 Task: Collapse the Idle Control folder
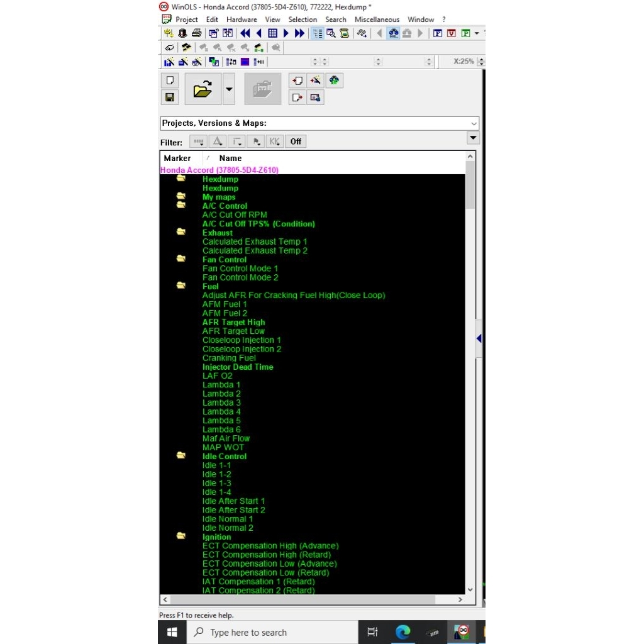(181, 456)
